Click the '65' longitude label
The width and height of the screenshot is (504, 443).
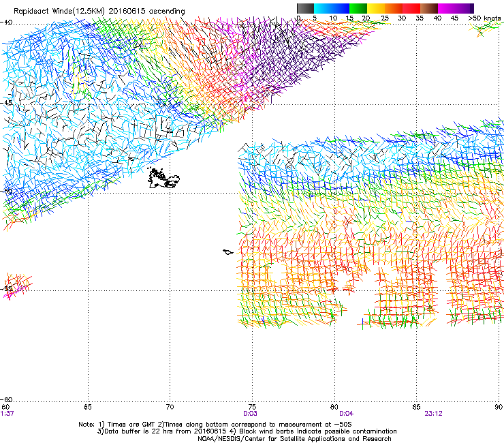pos(88,407)
